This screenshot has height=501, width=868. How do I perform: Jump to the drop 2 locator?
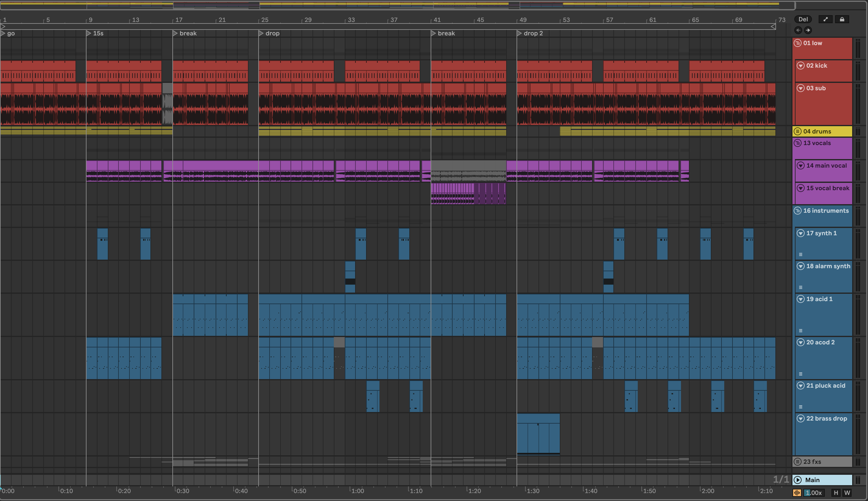(x=520, y=34)
